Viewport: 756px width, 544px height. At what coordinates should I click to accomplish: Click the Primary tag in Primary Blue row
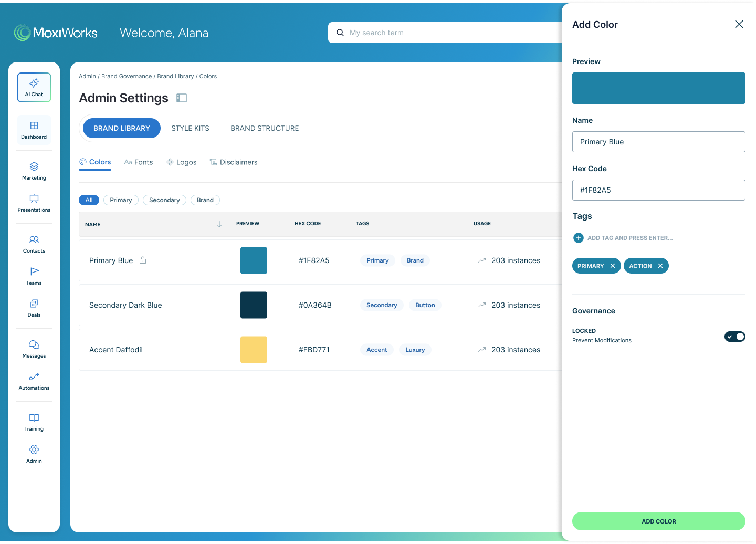(x=377, y=260)
